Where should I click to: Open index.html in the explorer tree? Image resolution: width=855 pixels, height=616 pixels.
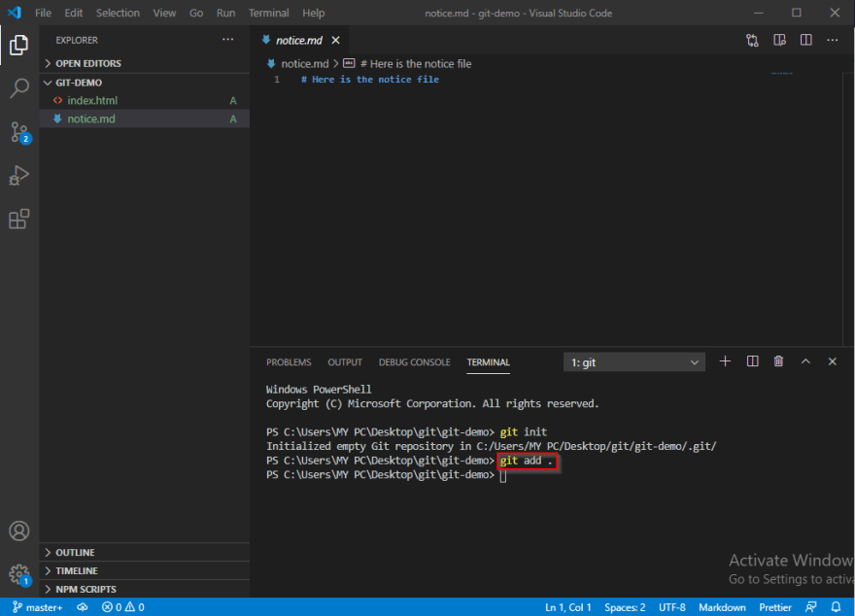click(145, 100)
